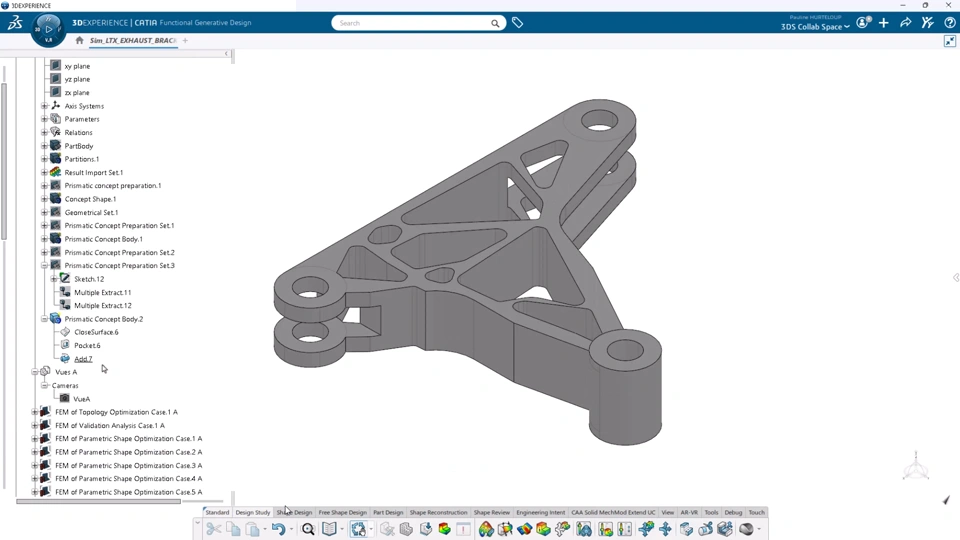Open the Sim_LTX_EXHAUST_BRAC document tab
This screenshot has height=540, width=960.
click(x=133, y=40)
